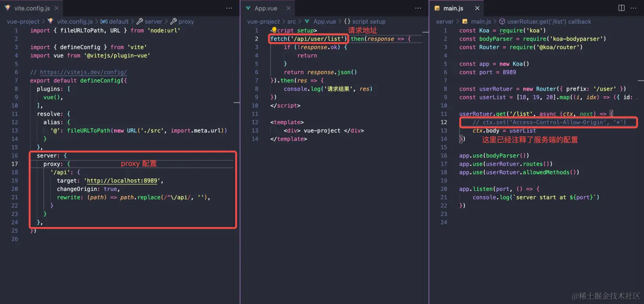Click the 'changeOrigin: true' line

[x=88, y=189]
